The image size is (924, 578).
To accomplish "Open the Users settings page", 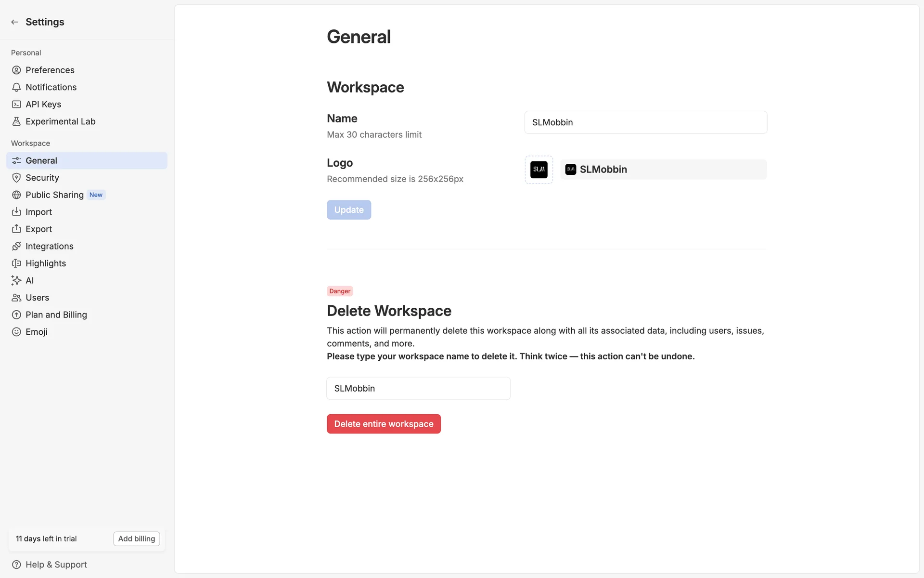I will tap(37, 298).
